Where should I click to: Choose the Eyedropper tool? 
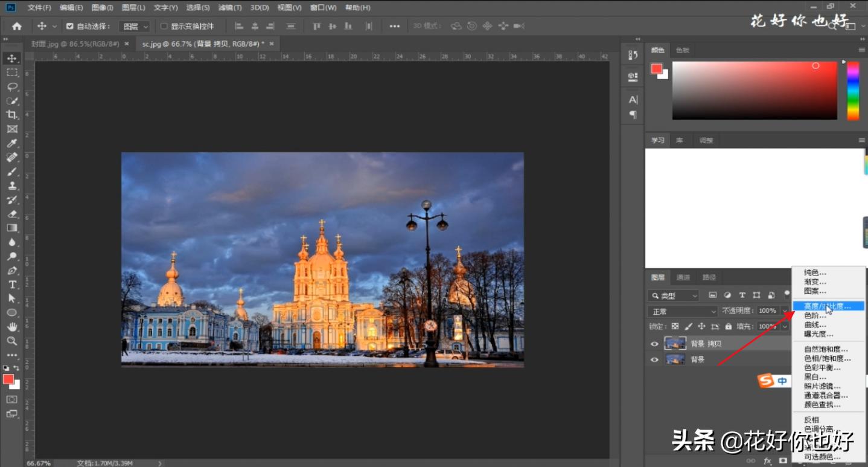coord(11,143)
